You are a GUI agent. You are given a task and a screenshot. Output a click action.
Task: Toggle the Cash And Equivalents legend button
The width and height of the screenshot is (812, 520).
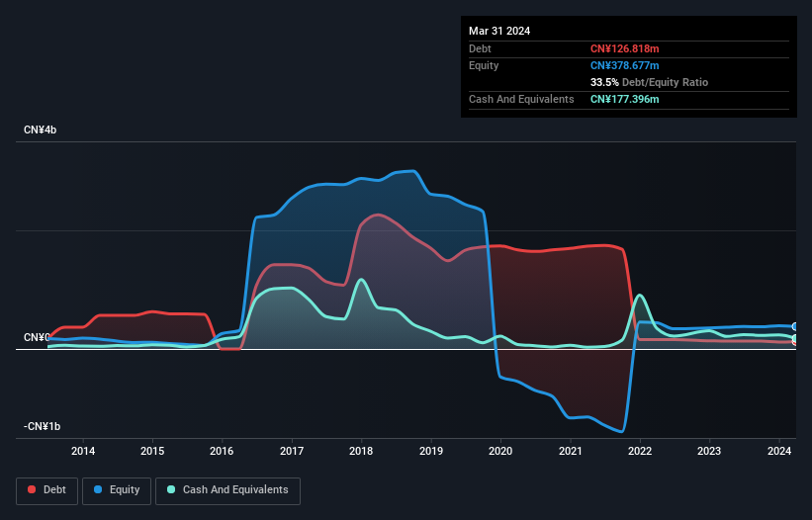(x=227, y=490)
